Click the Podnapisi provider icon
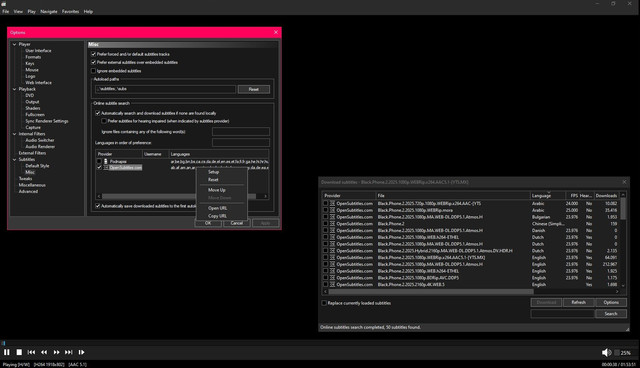Viewport: 640px width, 368px height. tap(106, 161)
